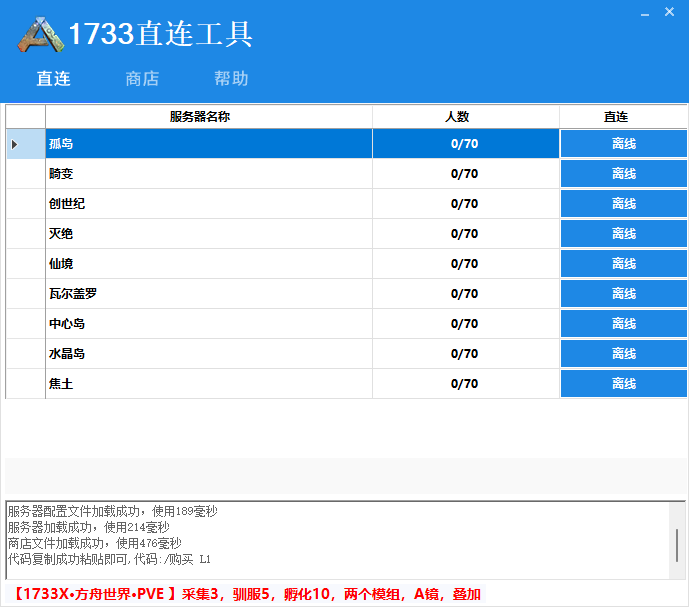Click the 离线 button for 孤岛

624,144
